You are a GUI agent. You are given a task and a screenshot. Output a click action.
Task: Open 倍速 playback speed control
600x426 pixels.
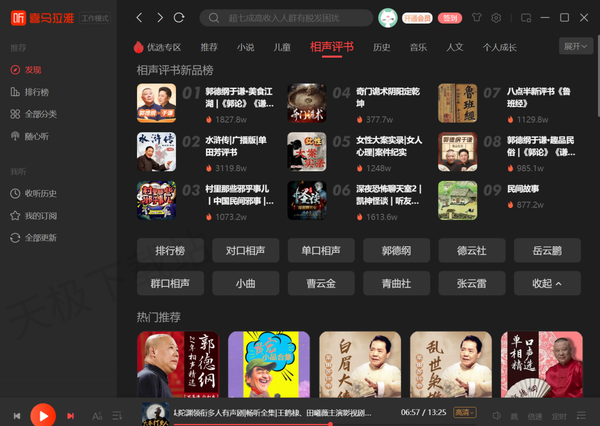coord(535,416)
